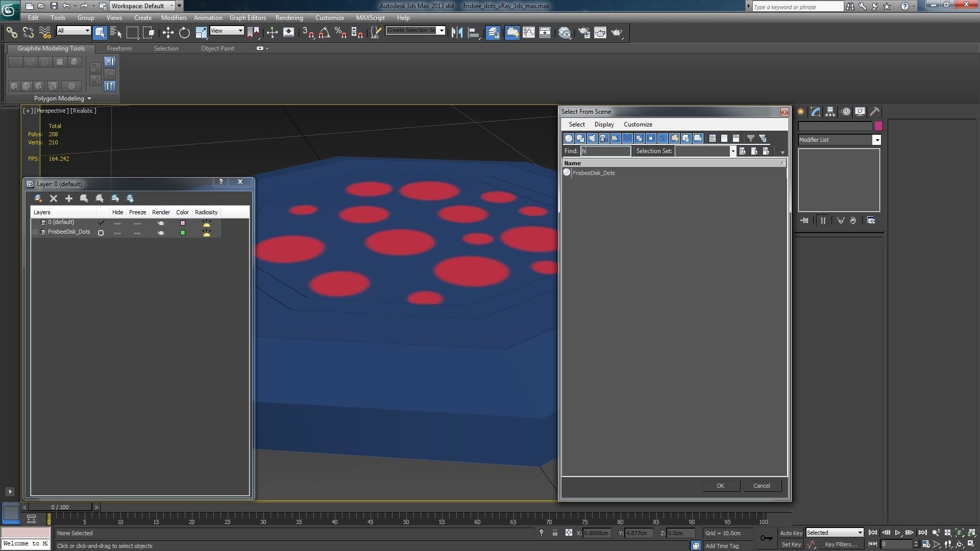Open the Select by Name tool
The width and height of the screenshot is (980, 551).
pos(116,33)
